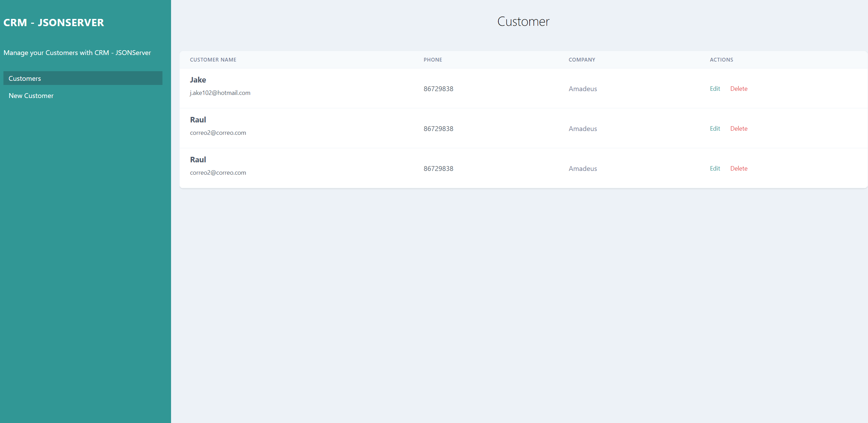Click the Manage your Customers tagline text
The height and width of the screenshot is (423, 868).
tap(77, 53)
